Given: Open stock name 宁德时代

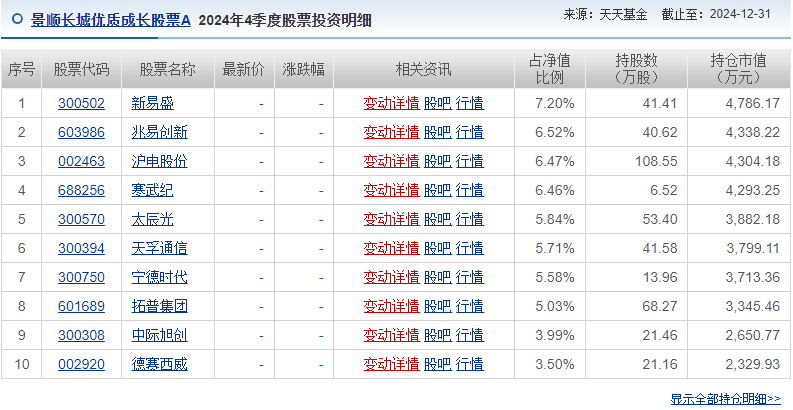Looking at the screenshot, I should point(160,277).
